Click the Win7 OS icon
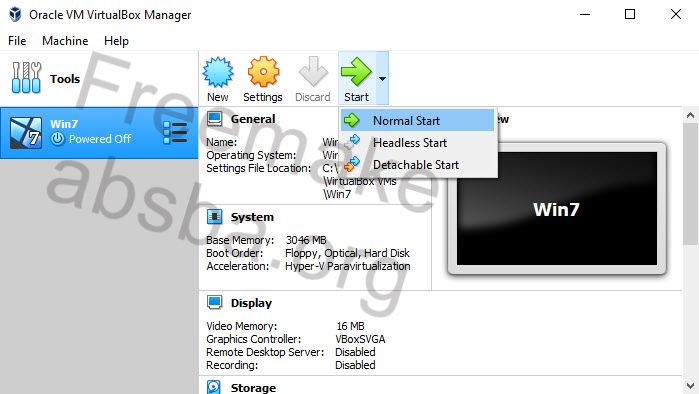This screenshot has height=394, width=699. 26,133
